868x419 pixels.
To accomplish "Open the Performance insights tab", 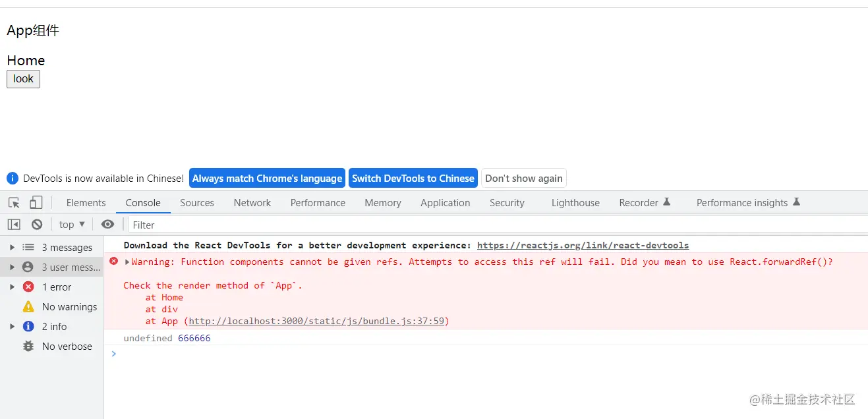I will point(748,203).
